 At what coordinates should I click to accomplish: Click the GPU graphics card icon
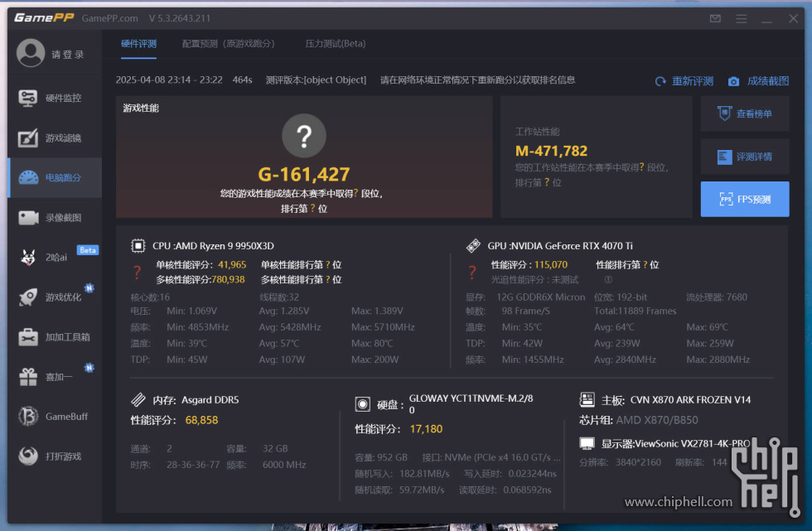[473, 245]
